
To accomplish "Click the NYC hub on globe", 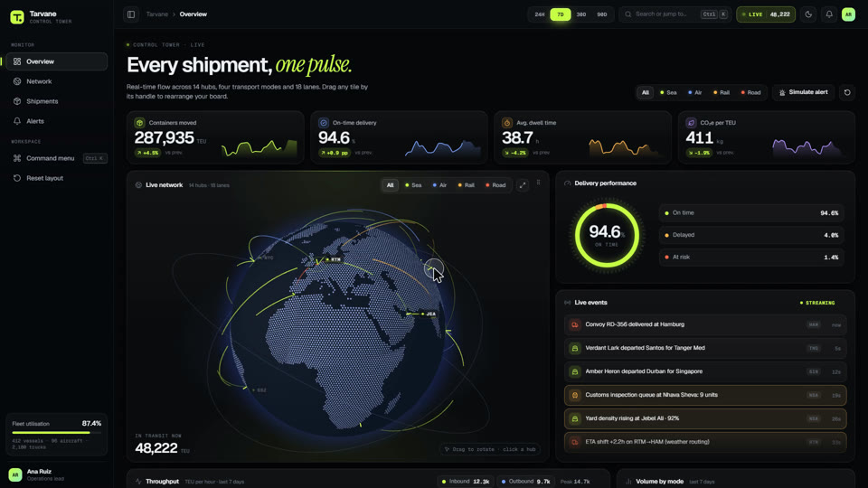I will [265, 258].
